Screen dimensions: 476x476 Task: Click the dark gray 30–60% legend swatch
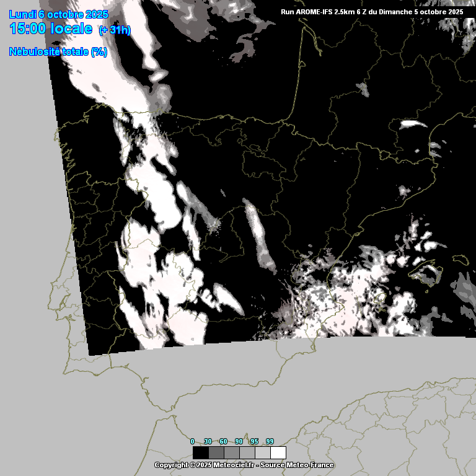pos(216,452)
